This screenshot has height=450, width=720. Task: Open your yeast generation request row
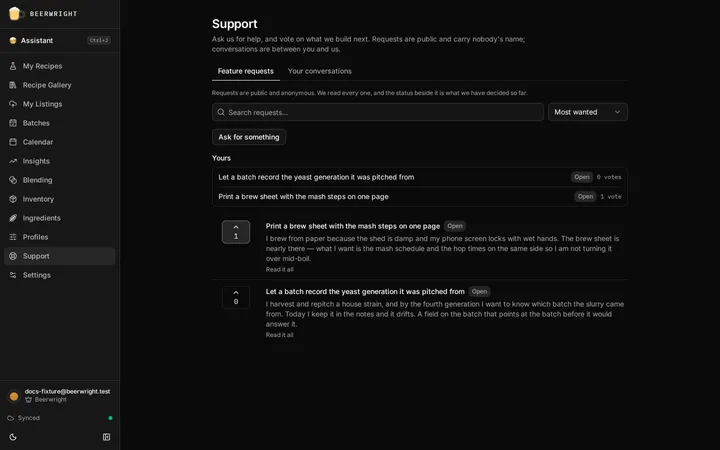[x=420, y=177]
